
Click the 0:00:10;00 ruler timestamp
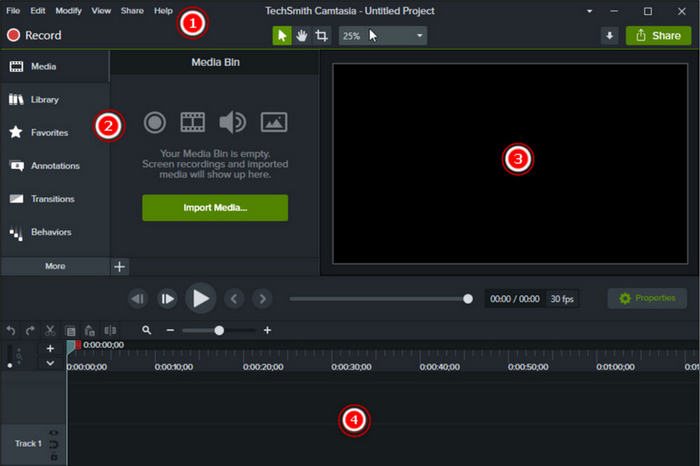(174, 366)
